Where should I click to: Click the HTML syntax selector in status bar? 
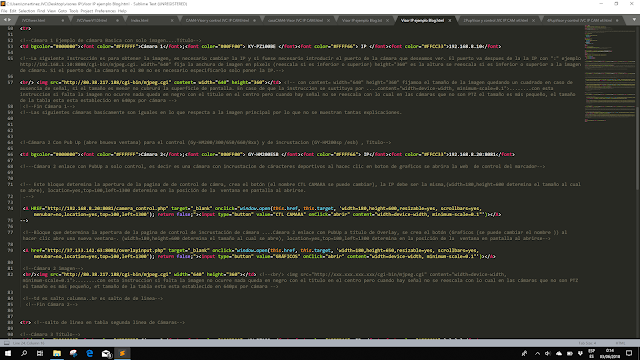[x=620, y=343]
